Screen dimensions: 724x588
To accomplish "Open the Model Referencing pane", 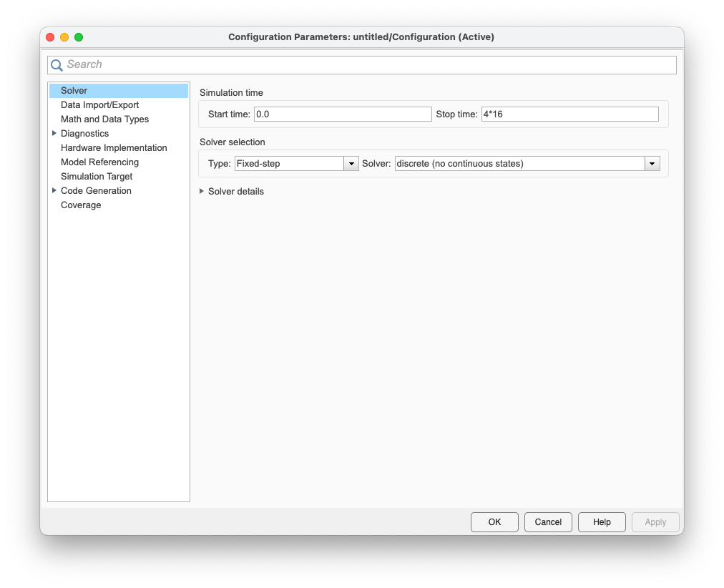I will (99, 162).
